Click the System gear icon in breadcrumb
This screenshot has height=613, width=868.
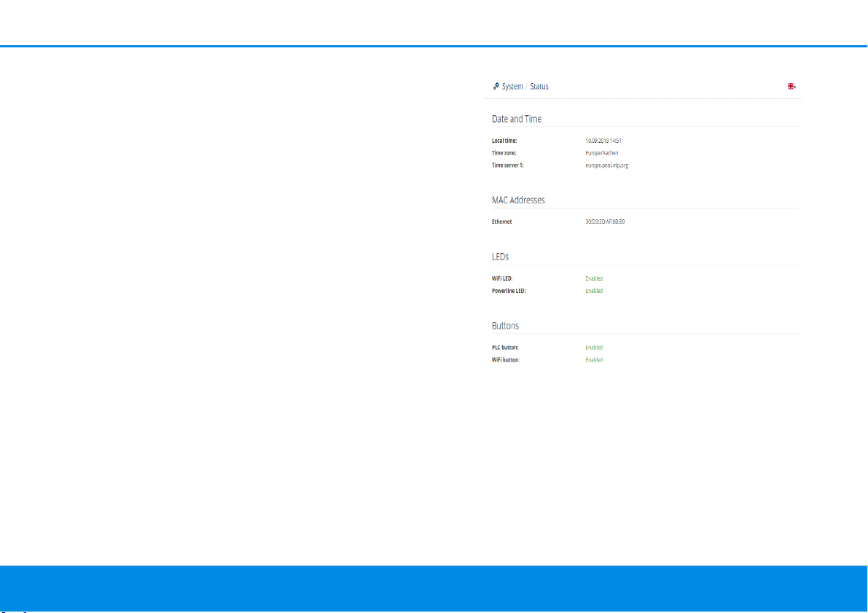(x=496, y=86)
